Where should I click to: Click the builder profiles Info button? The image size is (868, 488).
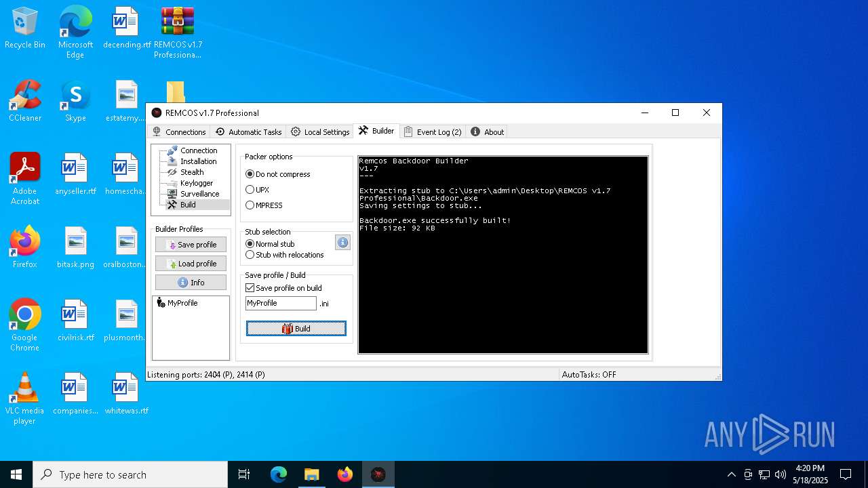[x=191, y=283]
